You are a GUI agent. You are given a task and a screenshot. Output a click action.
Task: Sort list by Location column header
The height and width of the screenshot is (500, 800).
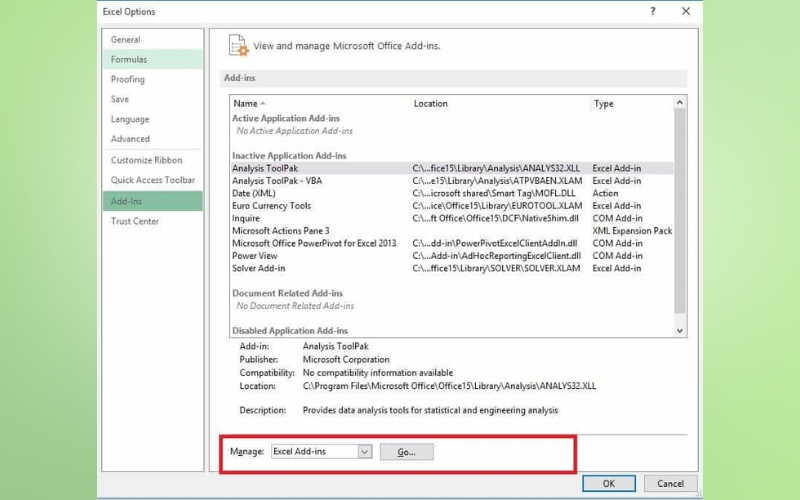pyautogui.click(x=500, y=103)
